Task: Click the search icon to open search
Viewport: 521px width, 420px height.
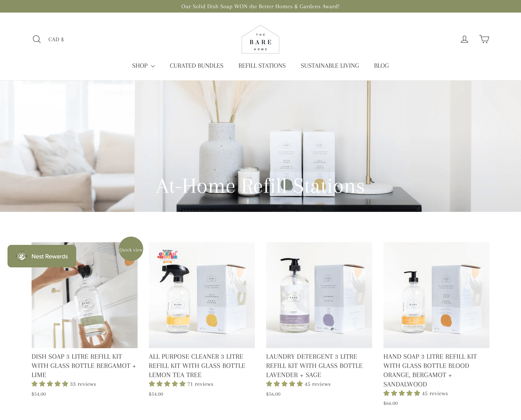Action: (36, 39)
